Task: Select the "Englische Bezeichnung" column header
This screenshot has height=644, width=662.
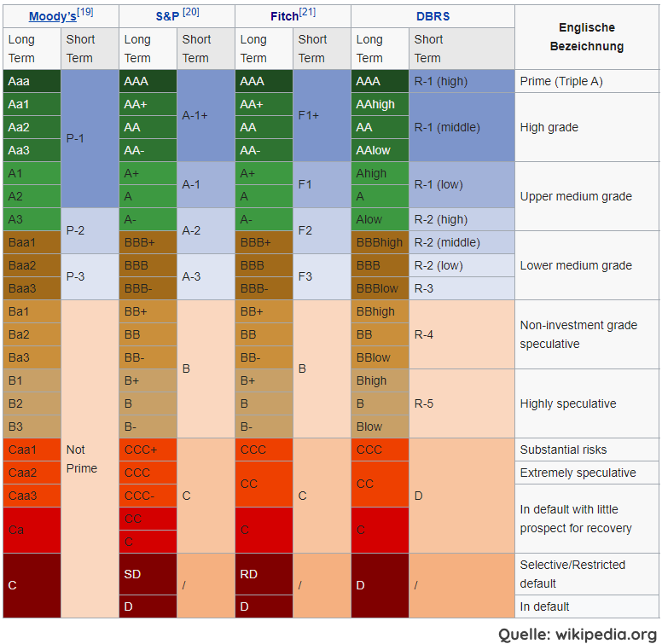Action: pyautogui.click(x=586, y=38)
